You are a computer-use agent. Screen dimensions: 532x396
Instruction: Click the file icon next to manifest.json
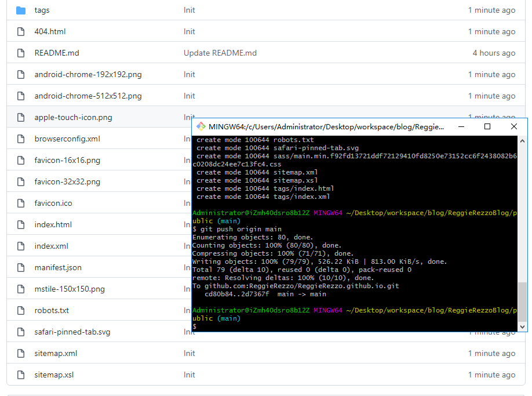click(x=21, y=268)
